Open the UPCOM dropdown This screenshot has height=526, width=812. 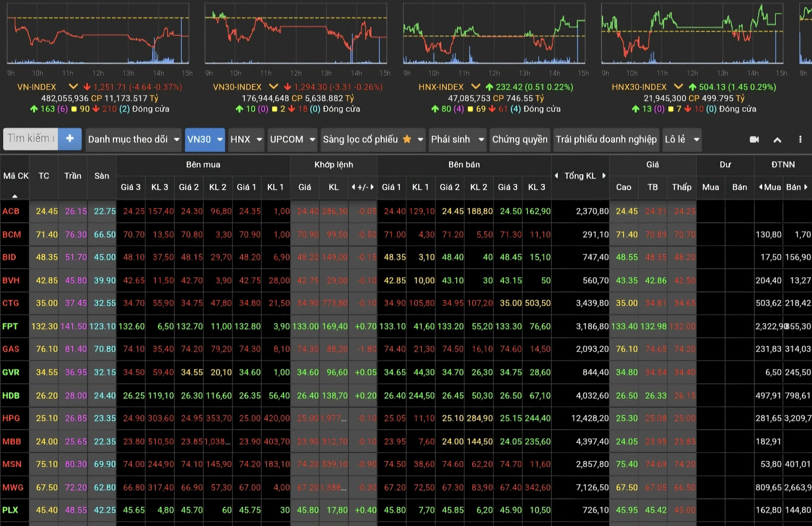click(x=292, y=139)
